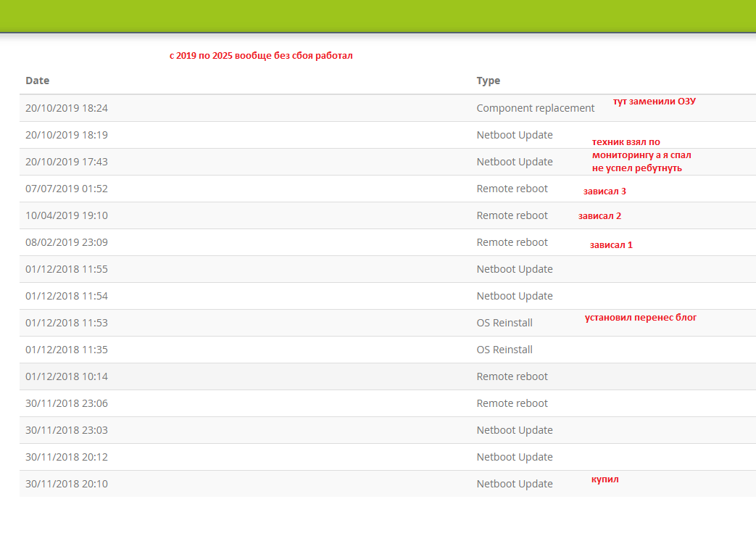Click the 07/07/2019 01:52 date
The height and width of the screenshot is (544, 756).
tap(67, 189)
